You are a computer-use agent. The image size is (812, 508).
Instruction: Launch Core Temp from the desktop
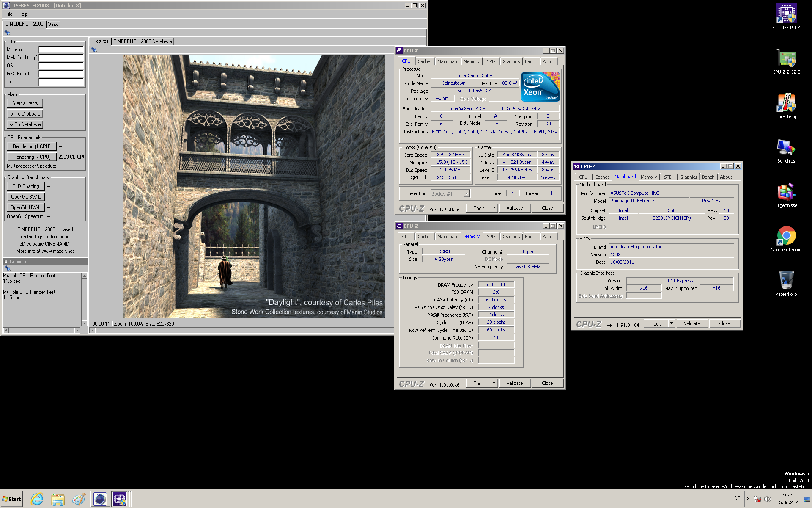click(786, 106)
